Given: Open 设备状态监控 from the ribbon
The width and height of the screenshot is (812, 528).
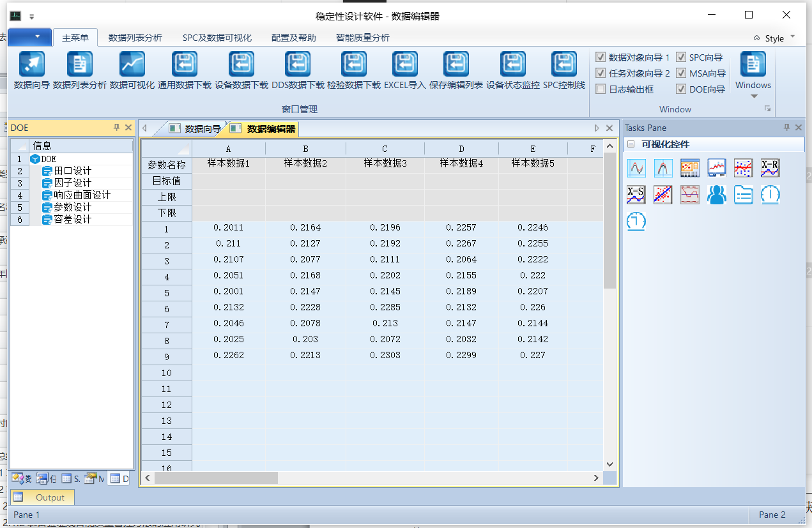Looking at the screenshot, I should pyautogui.click(x=512, y=64).
